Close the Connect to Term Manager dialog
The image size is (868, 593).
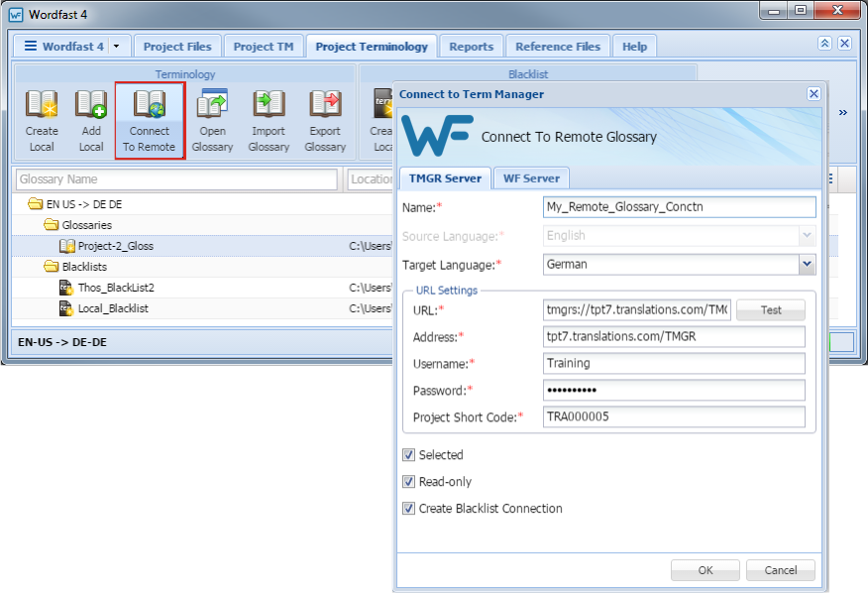click(814, 93)
